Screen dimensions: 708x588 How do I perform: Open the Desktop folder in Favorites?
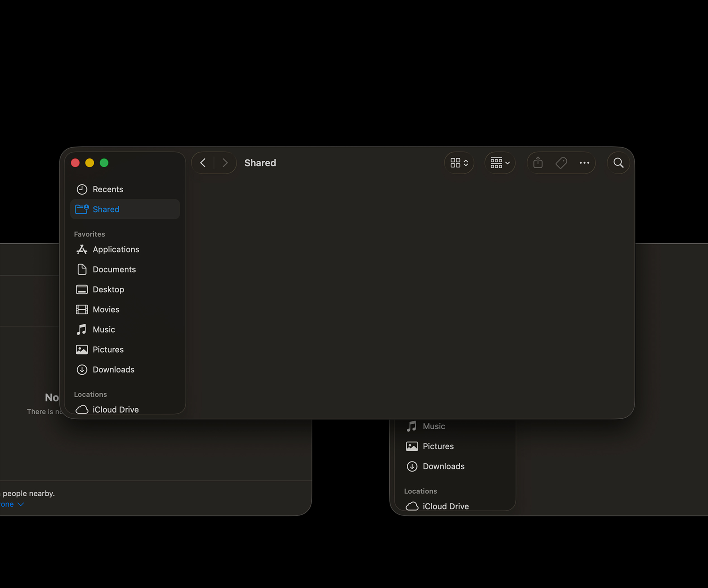[108, 289]
